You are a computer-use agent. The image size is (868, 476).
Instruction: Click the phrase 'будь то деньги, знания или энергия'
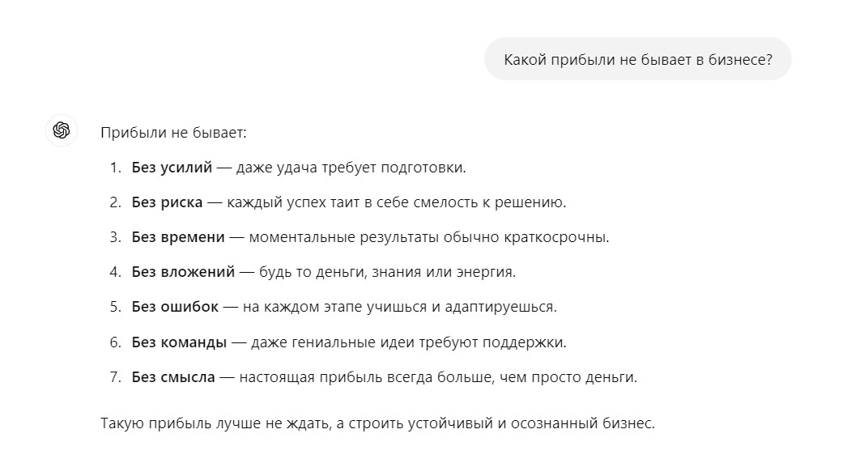(387, 272)
